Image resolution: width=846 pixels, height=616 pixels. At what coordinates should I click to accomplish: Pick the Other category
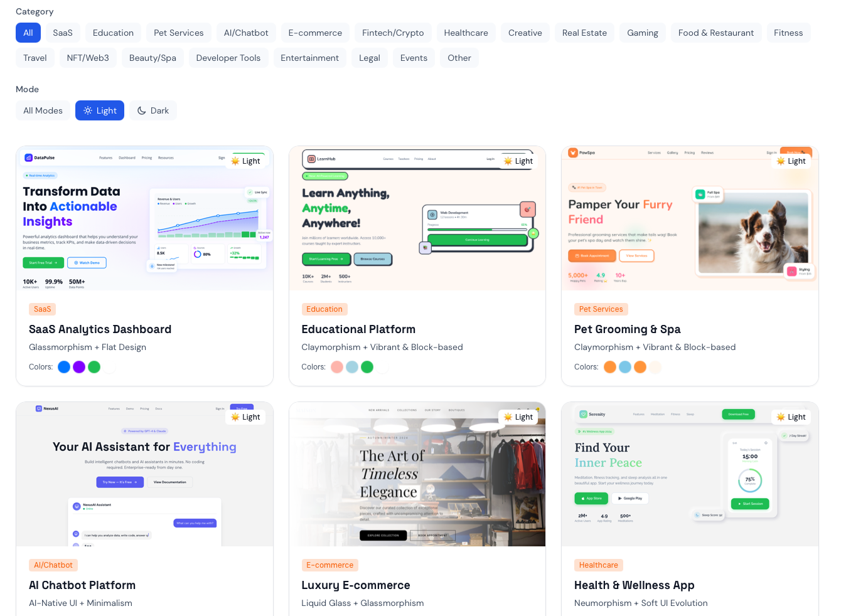(x=459, y=58)
